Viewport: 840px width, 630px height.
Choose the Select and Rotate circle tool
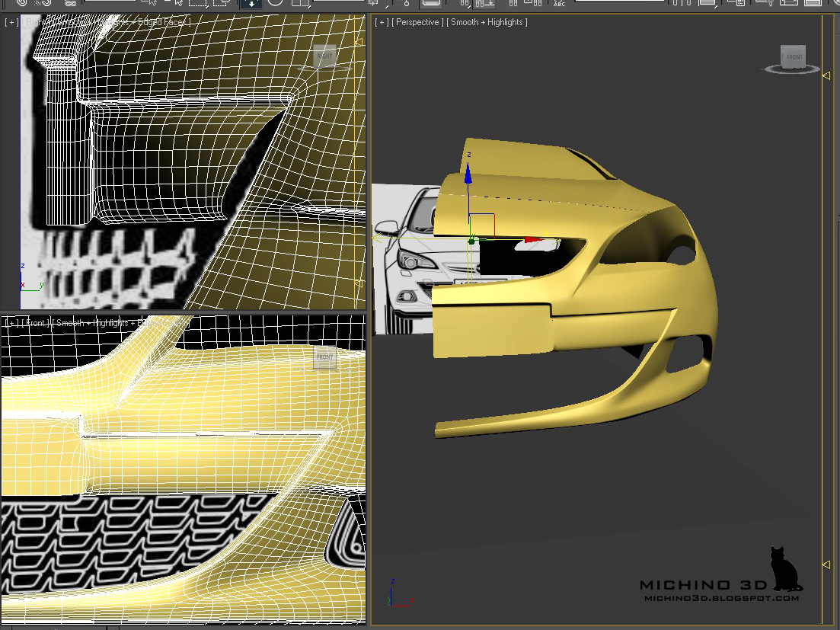click(275, 3)
